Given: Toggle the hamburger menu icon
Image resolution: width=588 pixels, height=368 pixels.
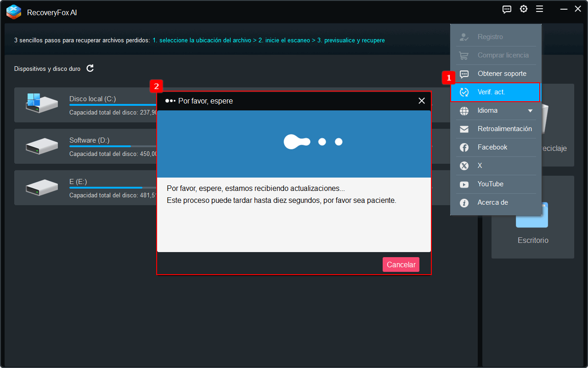Looking at the screenshot, I should (x=539, y=9).
